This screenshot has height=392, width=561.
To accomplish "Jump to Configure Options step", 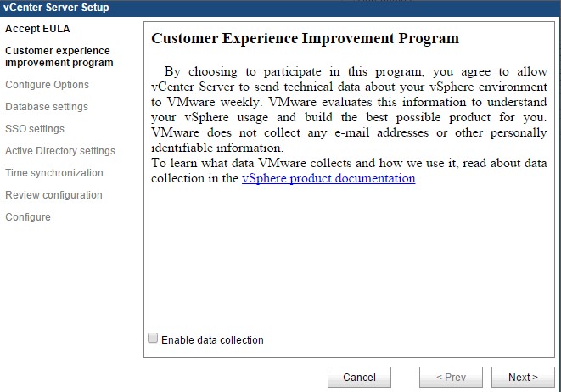I will coord(47,85).
